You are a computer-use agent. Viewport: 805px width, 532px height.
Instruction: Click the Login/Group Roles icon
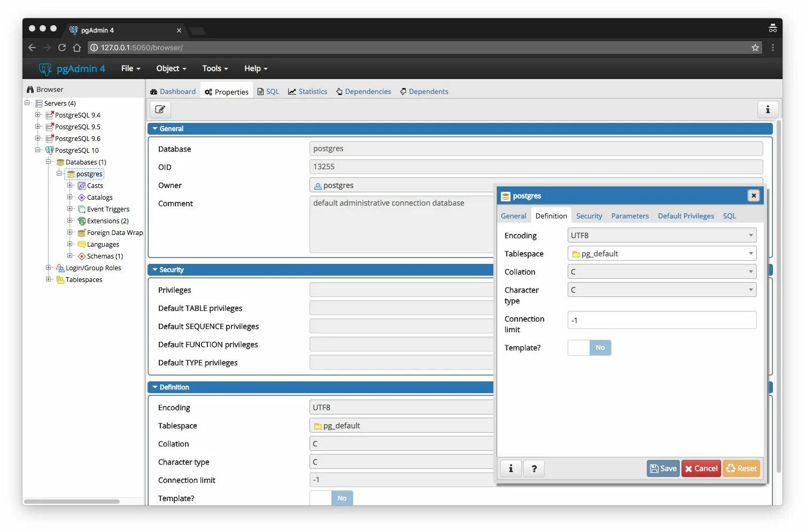pos(60,268)
